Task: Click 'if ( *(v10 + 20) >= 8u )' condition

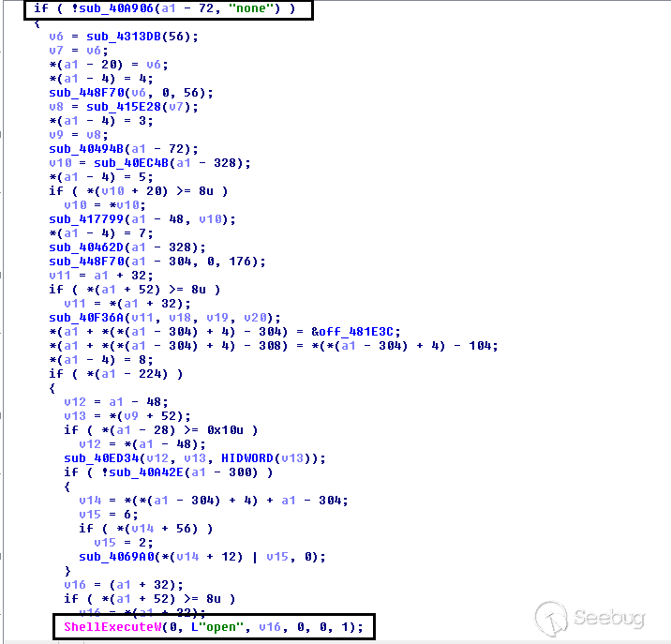Action: pyautogui.click(x=138, y=191)
